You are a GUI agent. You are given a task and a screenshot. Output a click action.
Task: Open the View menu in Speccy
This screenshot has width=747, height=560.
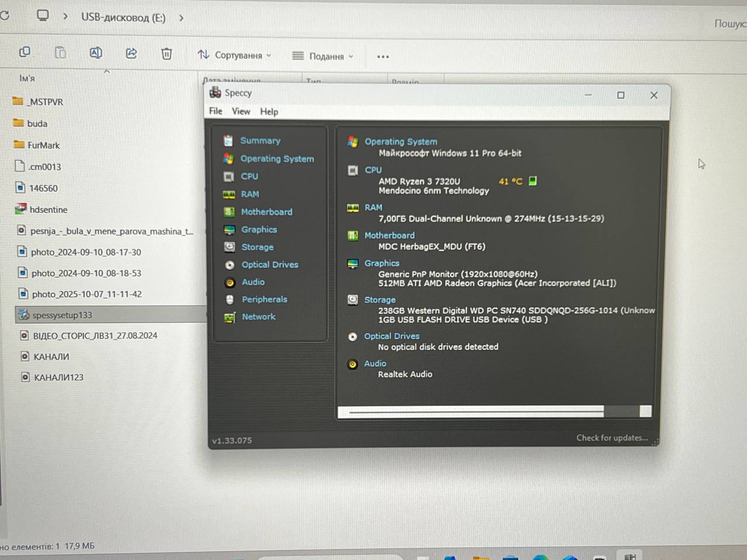click(x=240, y=111)
